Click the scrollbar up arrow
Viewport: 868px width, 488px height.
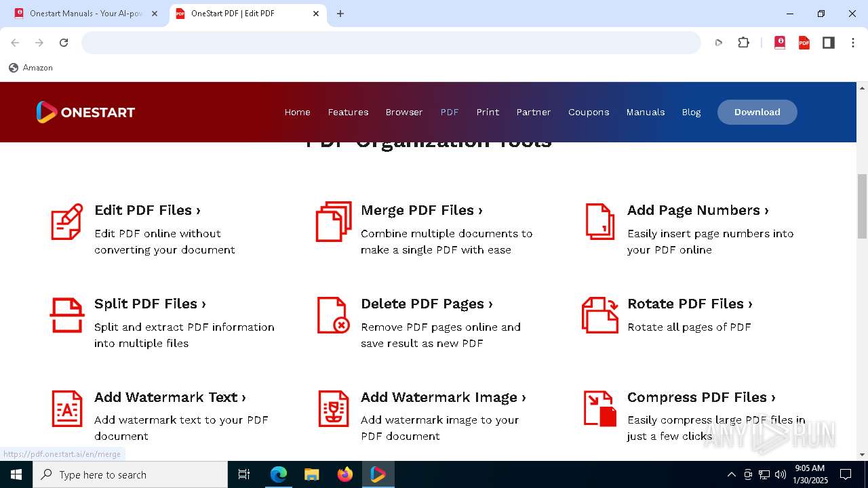862,88
